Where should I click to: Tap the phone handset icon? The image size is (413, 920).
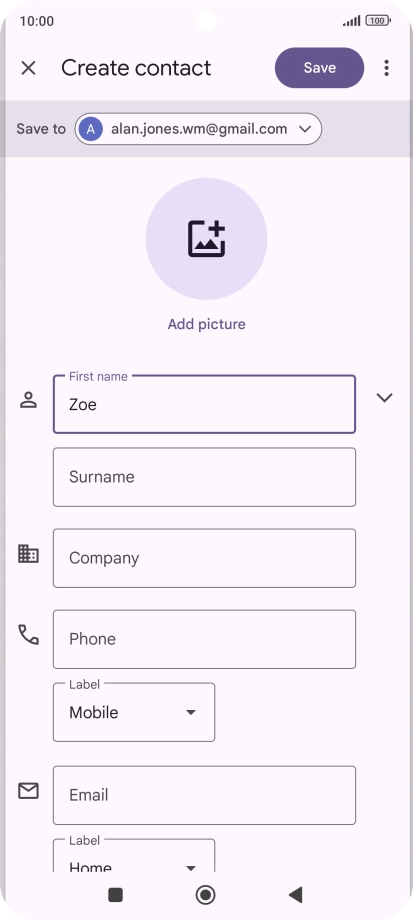tap(28, 635)
